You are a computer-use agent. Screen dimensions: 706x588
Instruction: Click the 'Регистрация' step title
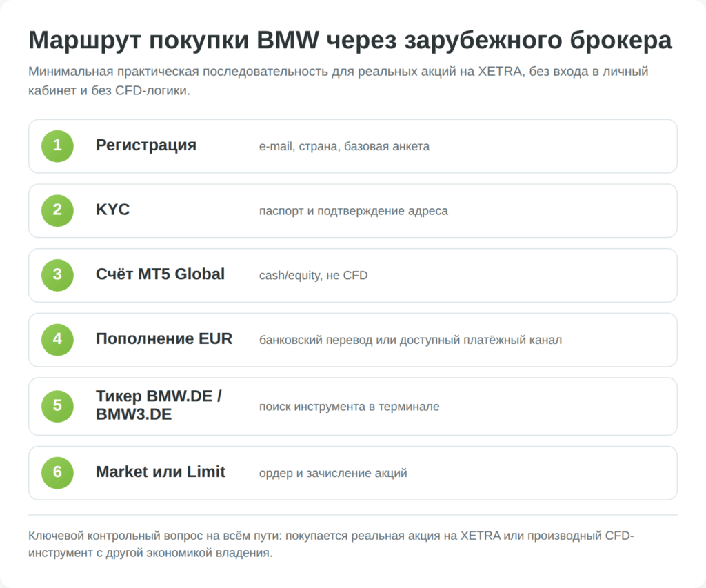point(146,145)
